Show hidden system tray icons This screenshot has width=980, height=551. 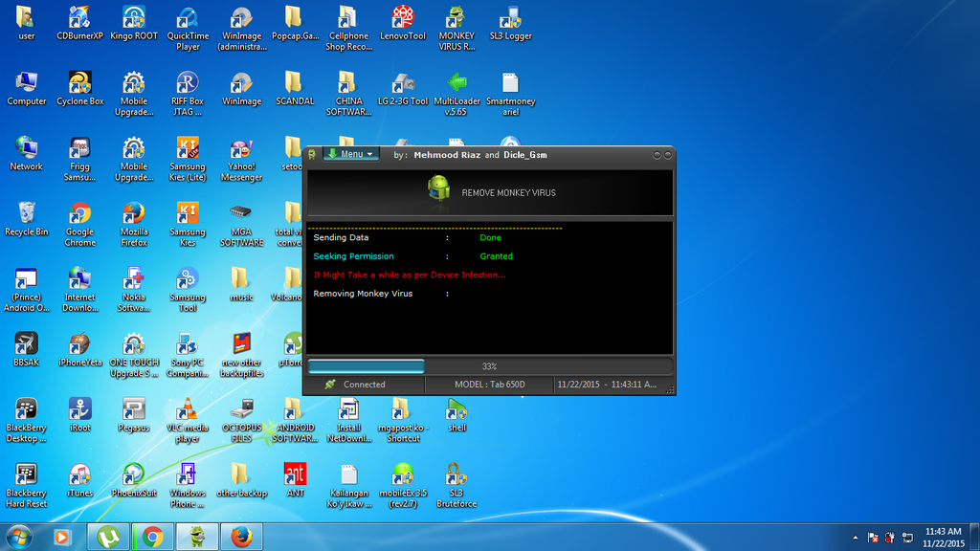coord(855,538)
